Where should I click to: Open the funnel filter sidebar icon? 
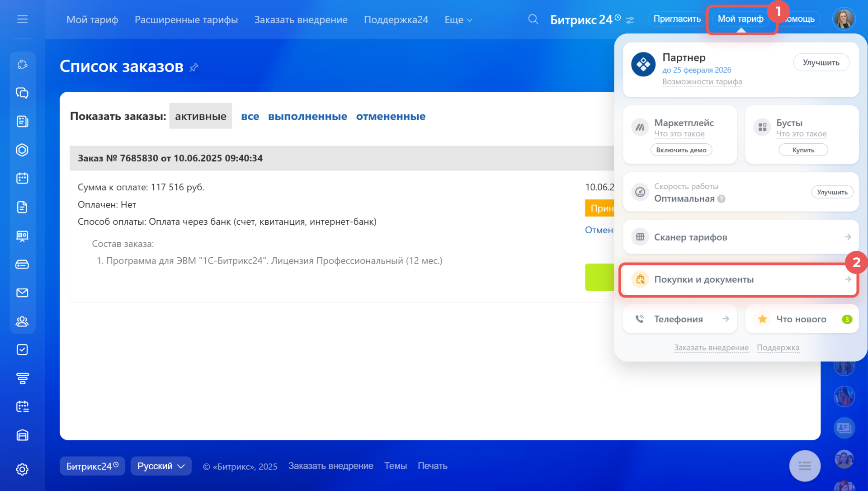pyautogui.click(x=22, y=378)
